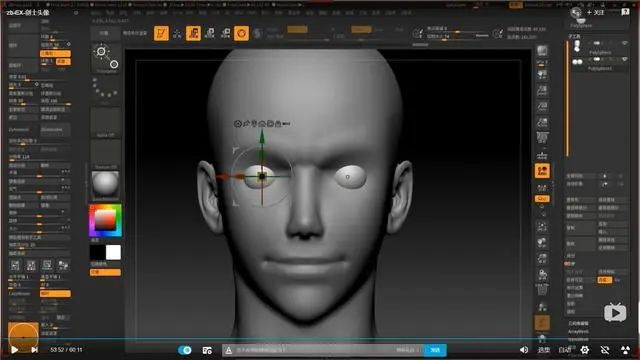Image resolution: width=640 pixels, height=360 pixels.
Task: Toggle the danmaku switch
Action: click(x=185, y=350)
